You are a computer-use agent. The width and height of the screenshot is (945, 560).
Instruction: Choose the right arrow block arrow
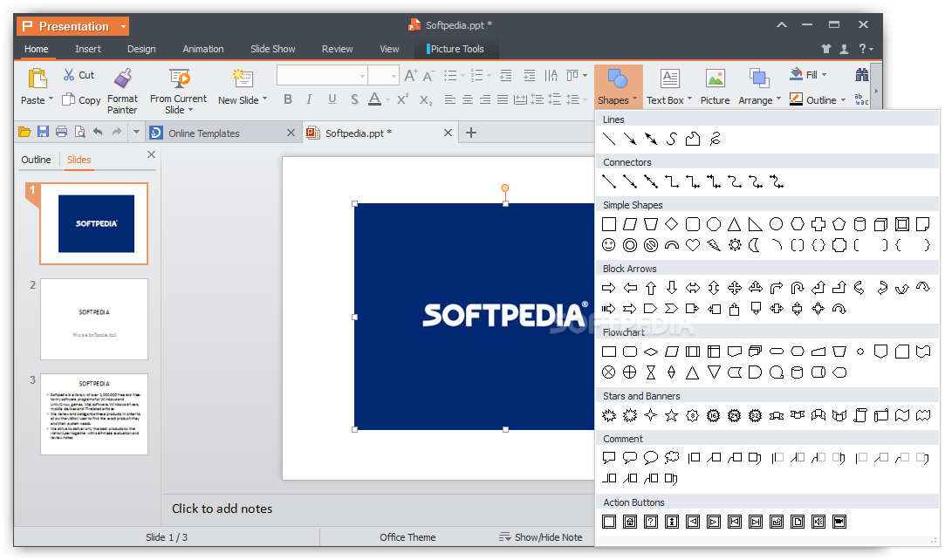609,288
